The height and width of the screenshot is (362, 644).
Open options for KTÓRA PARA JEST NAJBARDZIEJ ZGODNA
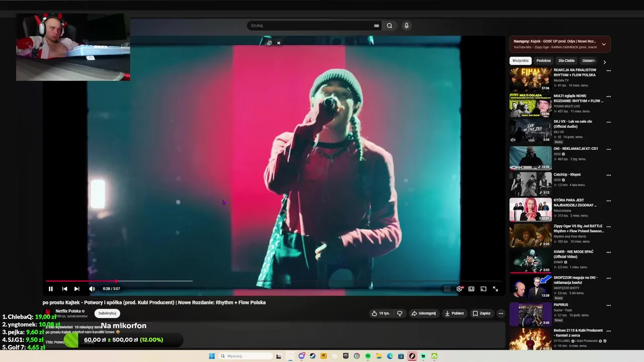click(608, 201)
